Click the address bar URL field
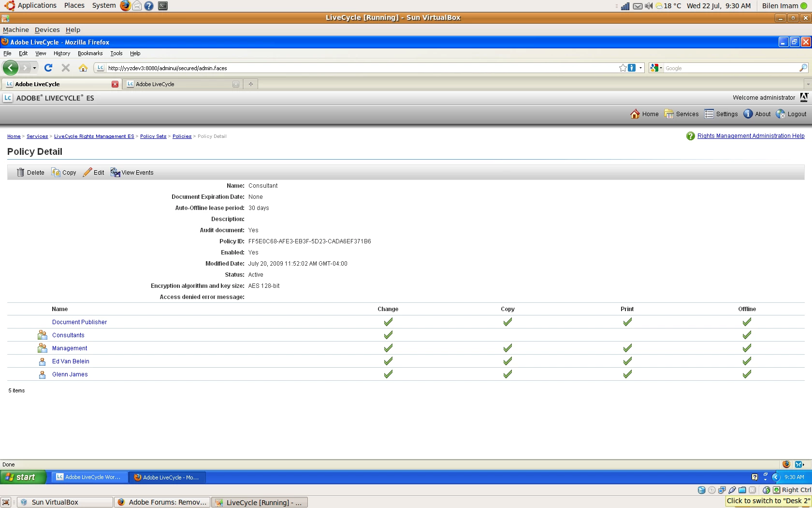Viewport: 812px width, 508px height. [x=362, y=68]
